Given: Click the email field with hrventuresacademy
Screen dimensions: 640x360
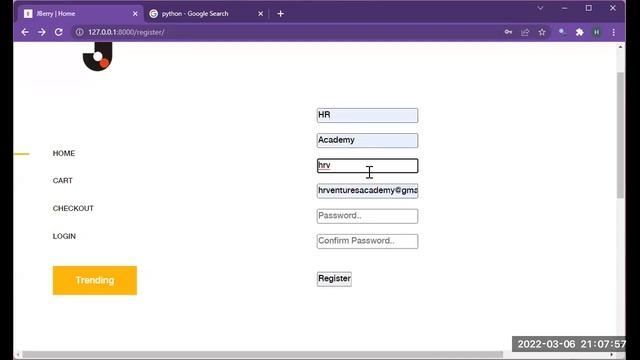Looking at the screenshot, I should (367, 191).
